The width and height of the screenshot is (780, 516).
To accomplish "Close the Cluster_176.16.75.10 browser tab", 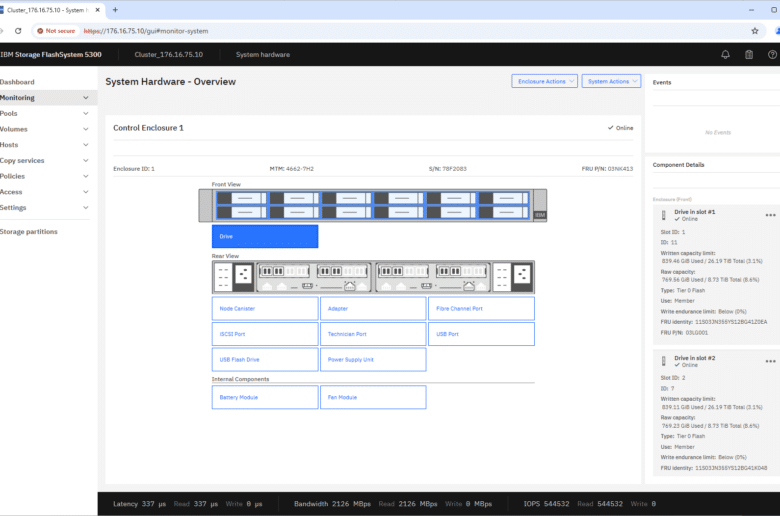I will (x=98, y=9).
